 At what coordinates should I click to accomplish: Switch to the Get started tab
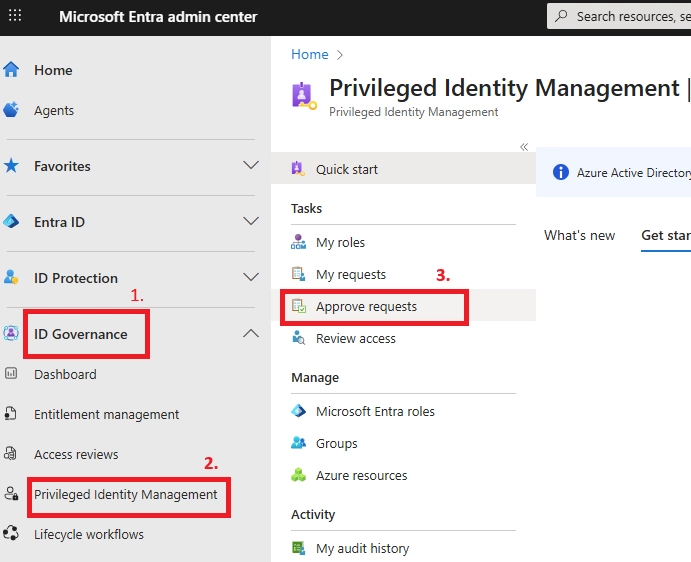(x=666, y=235)
